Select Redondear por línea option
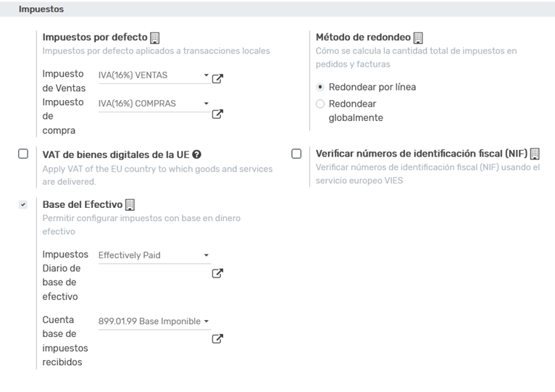 coord(320,87)
